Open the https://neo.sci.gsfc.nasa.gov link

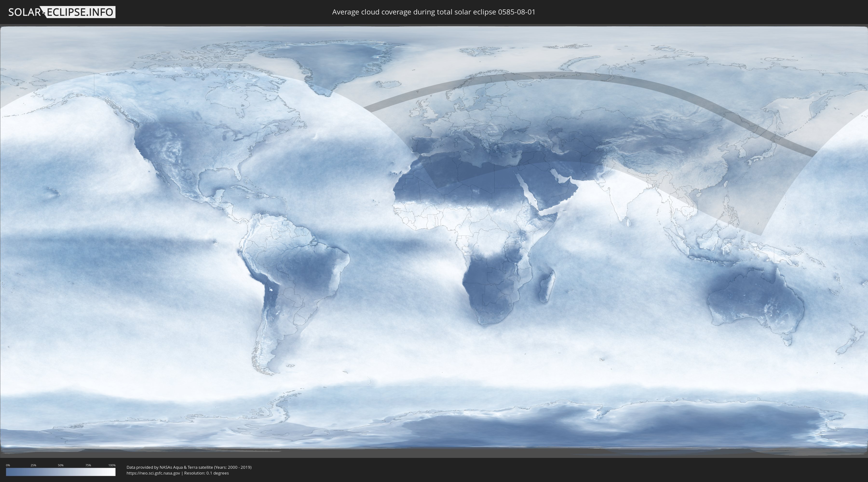click(153, 473)
